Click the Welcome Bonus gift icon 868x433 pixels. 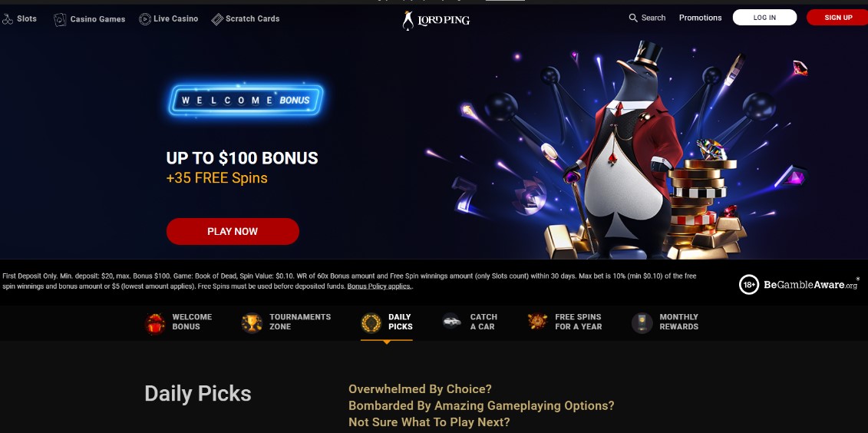(155, 323)
